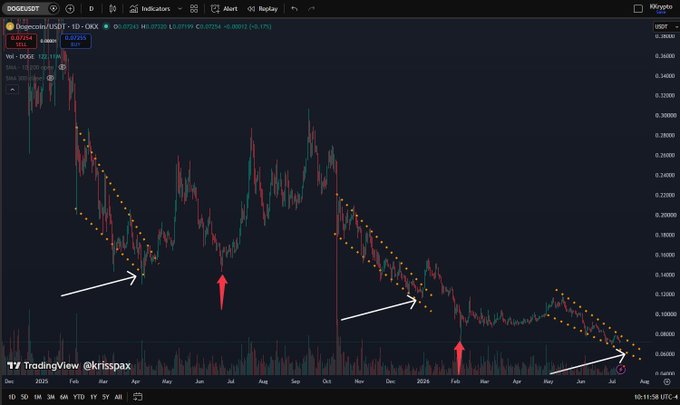Click the 2026 label on the time axis

click(423, 382)
